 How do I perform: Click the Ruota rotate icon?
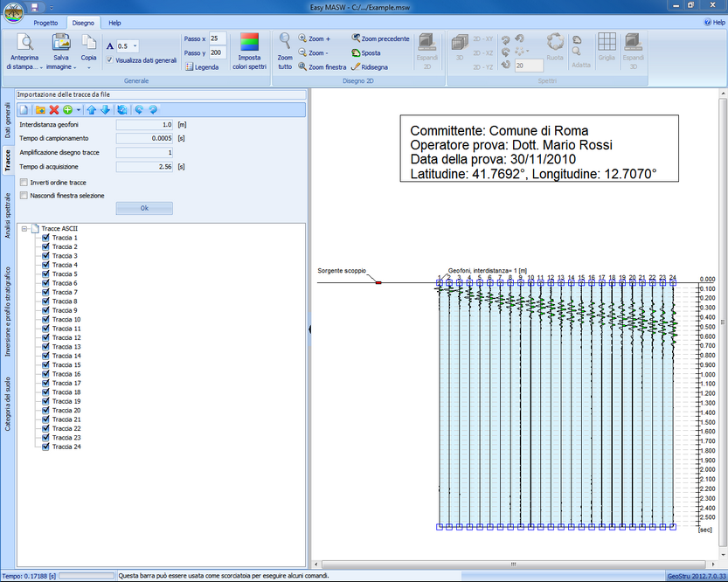pos(555,42)
